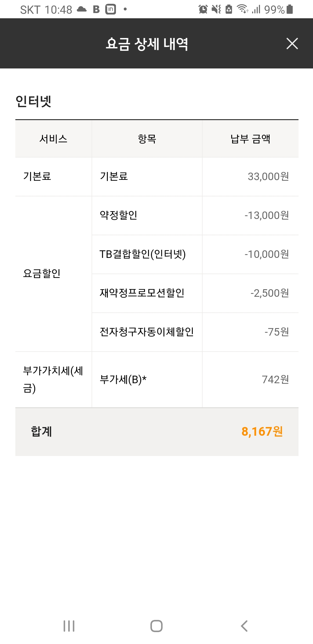Image resolution: width=313 pixels, height=644 pixels.
Task: Select the 약정할인 row item
Action: pyautogui.click(x=119, y=215)
